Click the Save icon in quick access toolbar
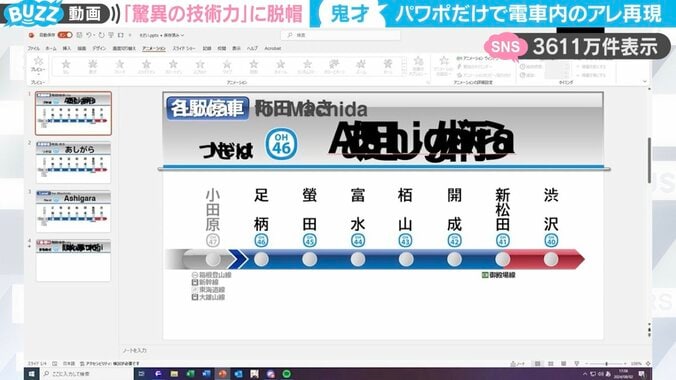This screenshot has height=380, width=676. click(x=79, y=35)
